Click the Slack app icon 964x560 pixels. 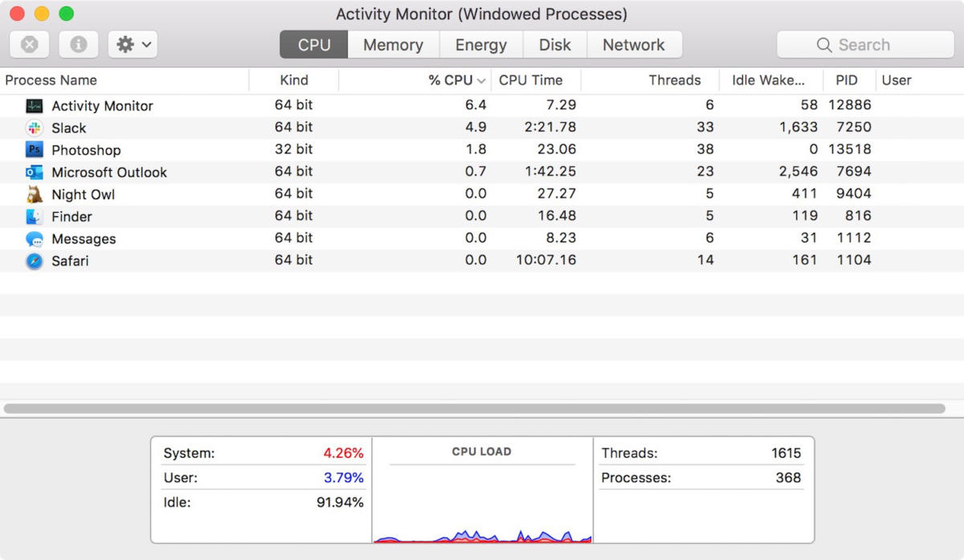[x=34, y=128]
